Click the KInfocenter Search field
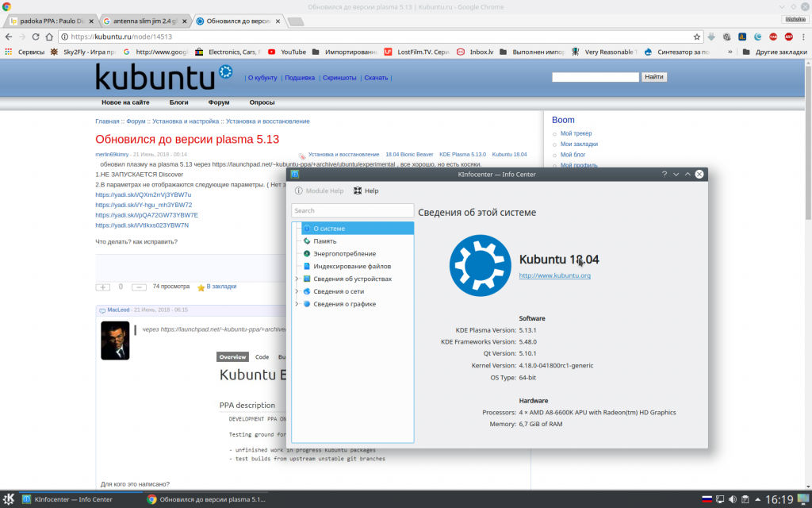 353,210
